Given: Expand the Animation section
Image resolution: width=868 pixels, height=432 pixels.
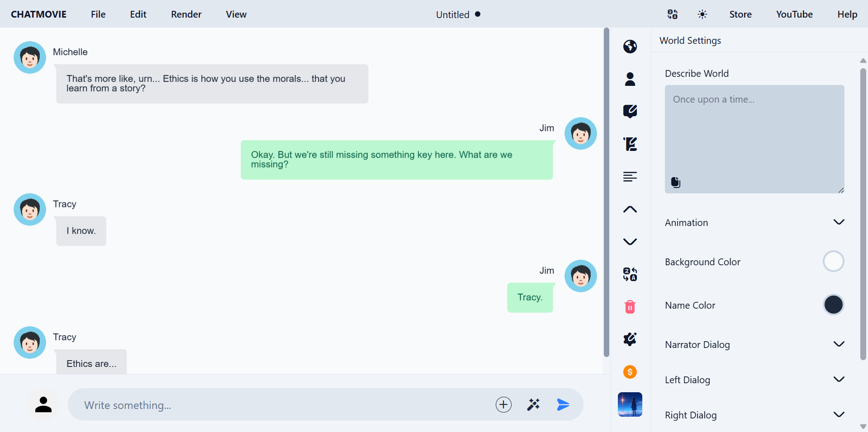Looking at the screenshot, I should pyautogui.click(x=839, y=222).
